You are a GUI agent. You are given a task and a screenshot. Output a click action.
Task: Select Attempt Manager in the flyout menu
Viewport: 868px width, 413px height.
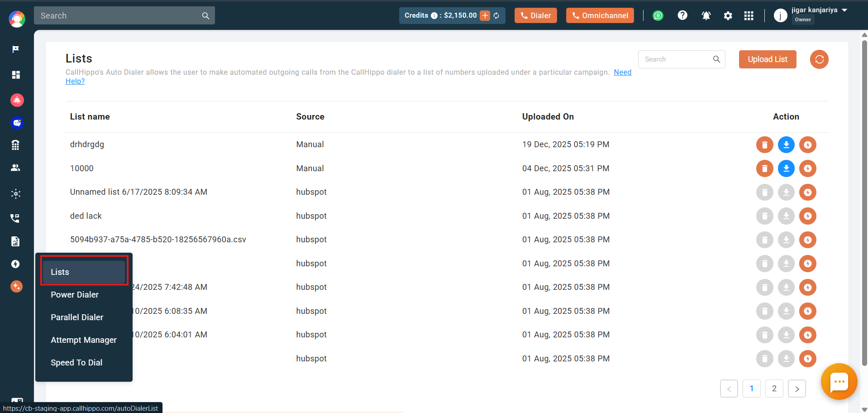(x=84, y=340)
